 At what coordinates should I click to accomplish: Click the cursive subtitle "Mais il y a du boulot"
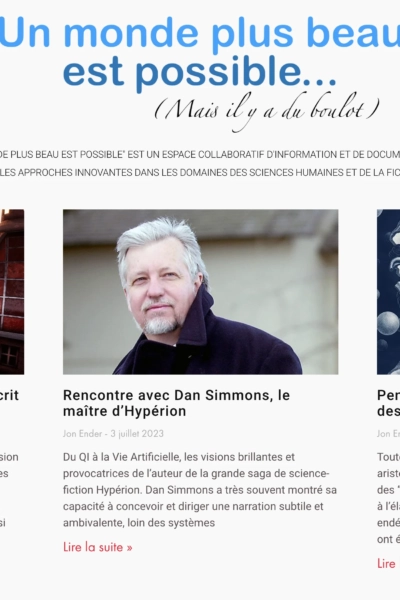[267, 111]
